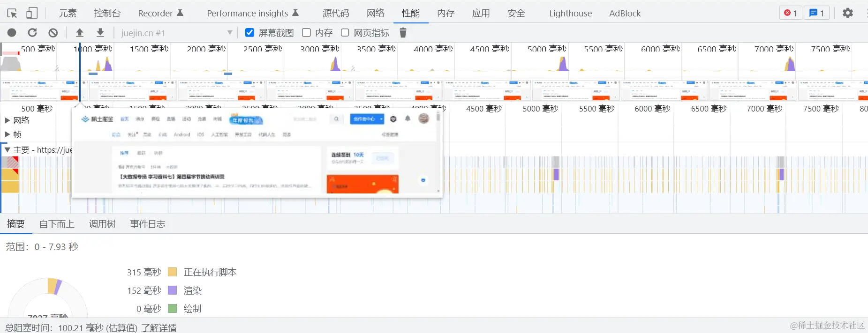Image resolution: width=868 pixels, height=333 pixels.
Task: Switch to the 网络 Network tab
Action: (376, 13)
